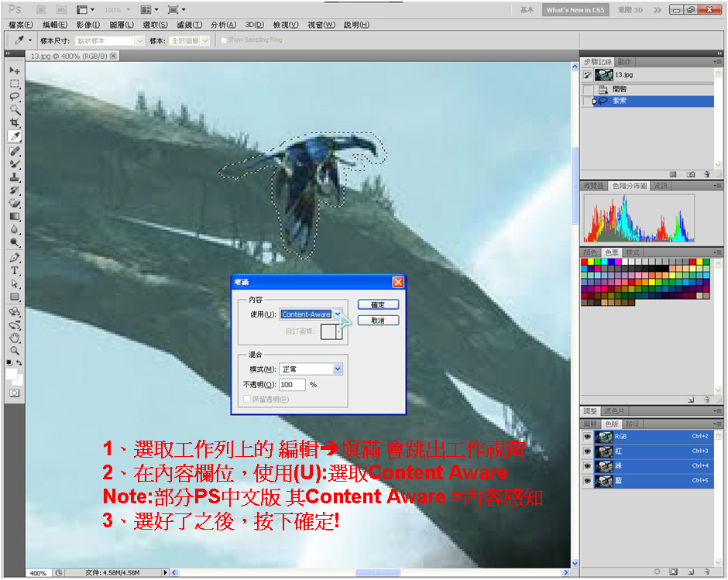
Task: Toggle visibility of the 藍 channel
Action: click(587, 481)
